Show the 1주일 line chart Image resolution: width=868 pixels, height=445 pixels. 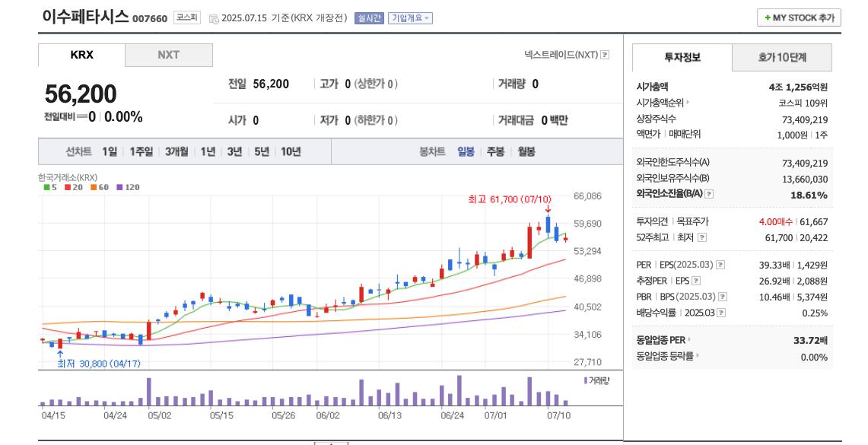[141, 151]
